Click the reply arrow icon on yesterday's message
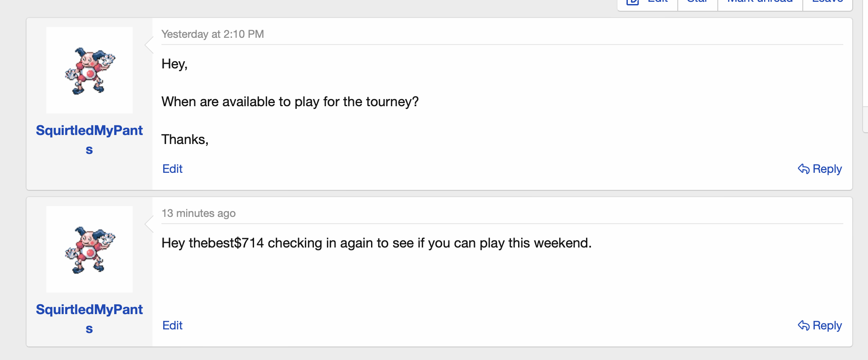The width and height of the screenshot is (868, 360). [x=803, y=169]
